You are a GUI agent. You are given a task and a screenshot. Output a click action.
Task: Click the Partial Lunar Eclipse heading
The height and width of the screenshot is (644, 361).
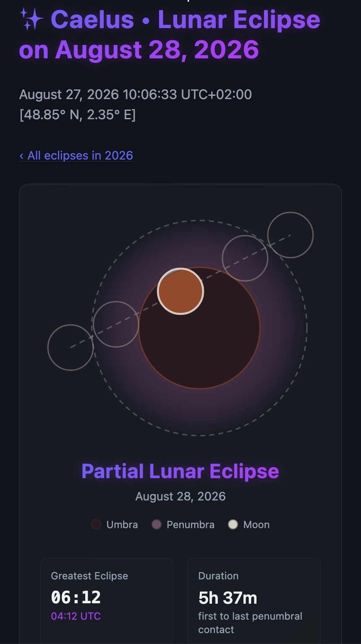180,471
